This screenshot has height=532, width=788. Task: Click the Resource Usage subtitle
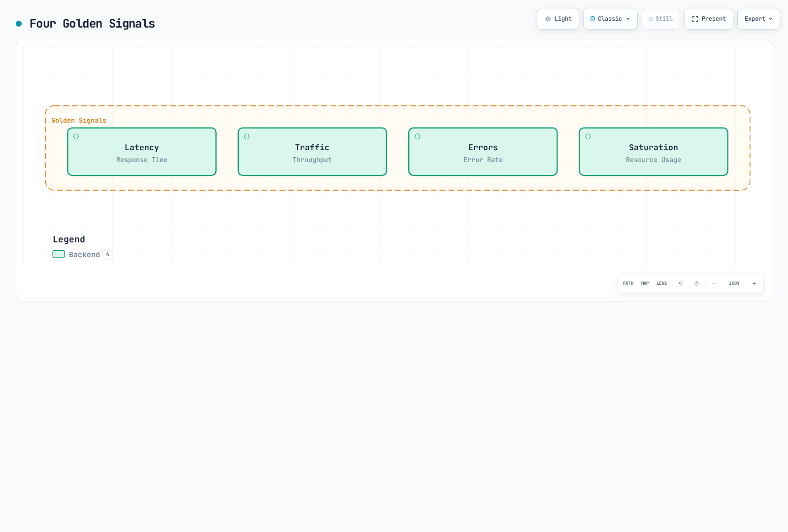coord(654,160)
